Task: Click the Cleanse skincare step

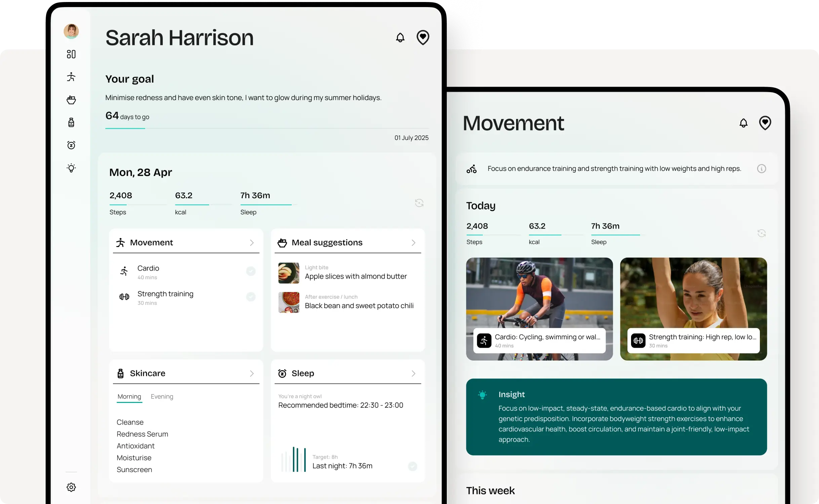Action: (130, 422)
